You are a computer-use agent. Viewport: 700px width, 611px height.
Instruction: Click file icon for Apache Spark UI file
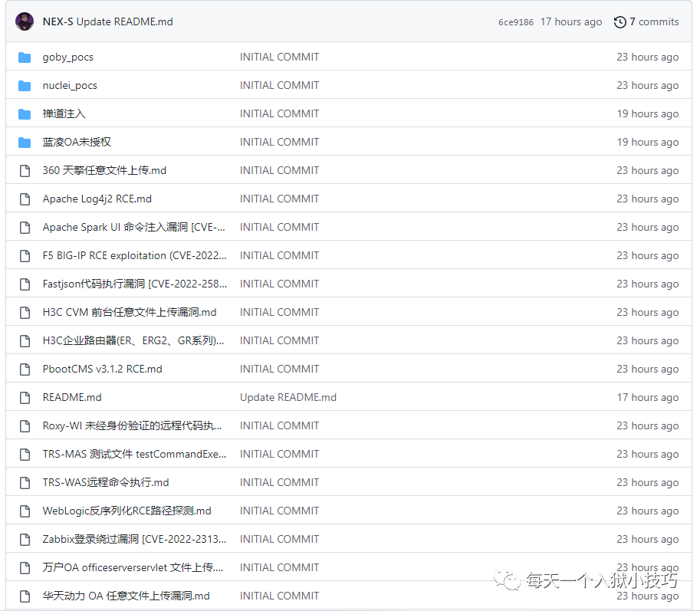[25, 227]
